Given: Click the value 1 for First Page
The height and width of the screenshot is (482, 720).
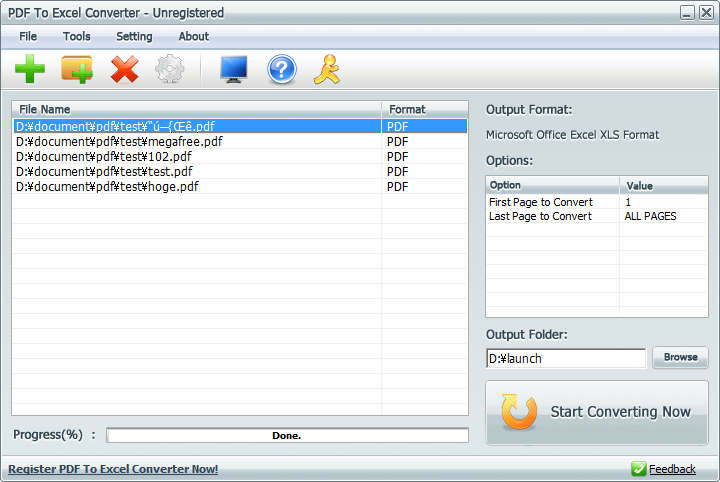Looking at the screenshot, I should [x=628, y=202].
